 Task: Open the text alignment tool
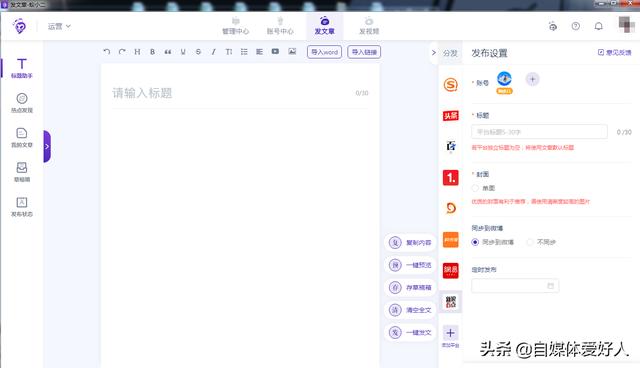(x=259, y=52)
